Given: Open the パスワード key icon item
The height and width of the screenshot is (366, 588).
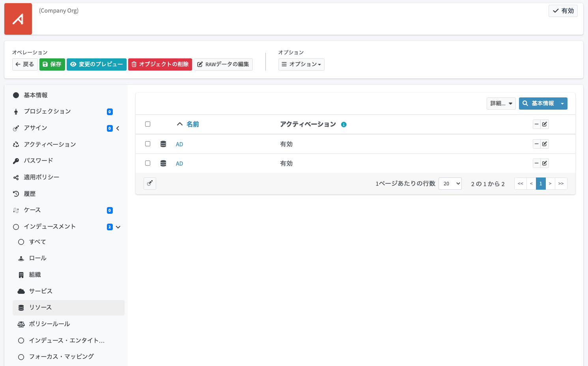Looking at the screenshot, I should point(16,161).
